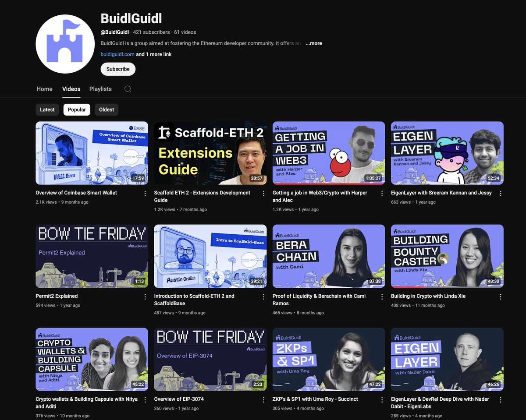
Task: Open options menu for Introduction to Scaffold-ETH 2
Action: coord(263,296)
